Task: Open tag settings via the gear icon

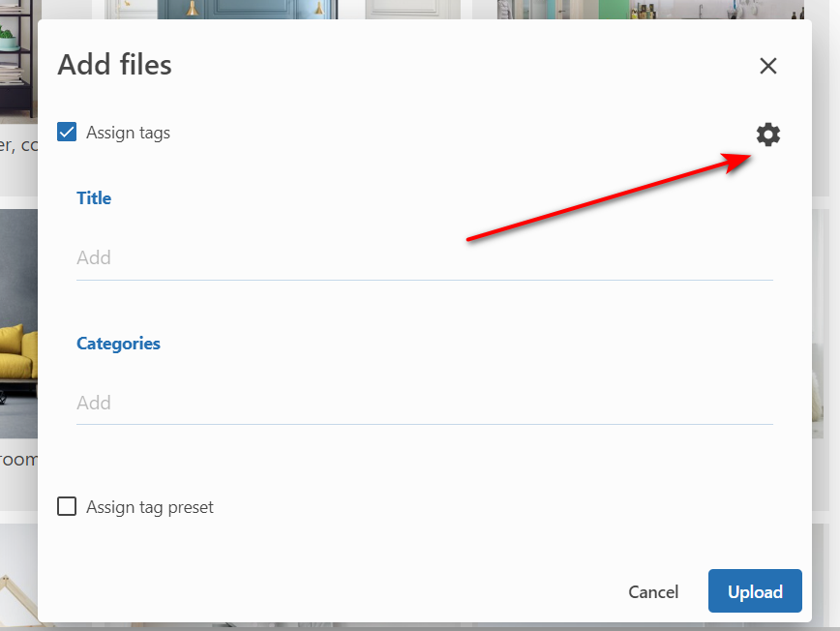Action: click(767, 135)
